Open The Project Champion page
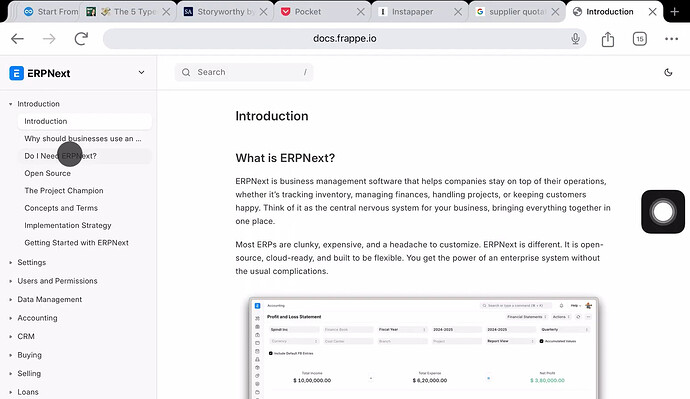The width and height of the screenshot is (690, 399). click(x=84, y=190)
